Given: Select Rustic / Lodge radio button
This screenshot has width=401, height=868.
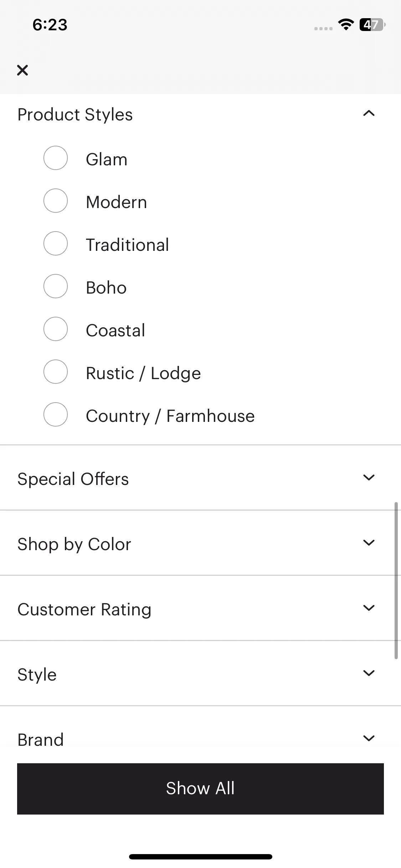Looking at the screenshot, I should 56,372.
